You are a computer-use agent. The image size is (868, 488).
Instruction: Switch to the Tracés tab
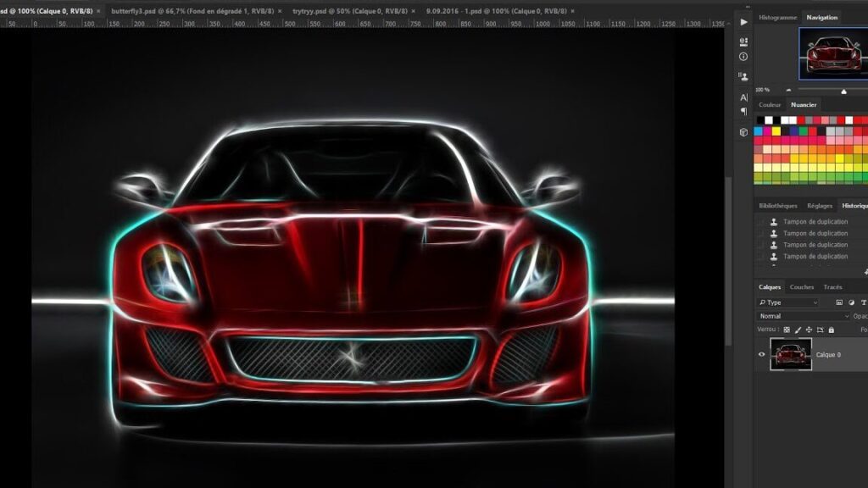click(x=832, y=287)
